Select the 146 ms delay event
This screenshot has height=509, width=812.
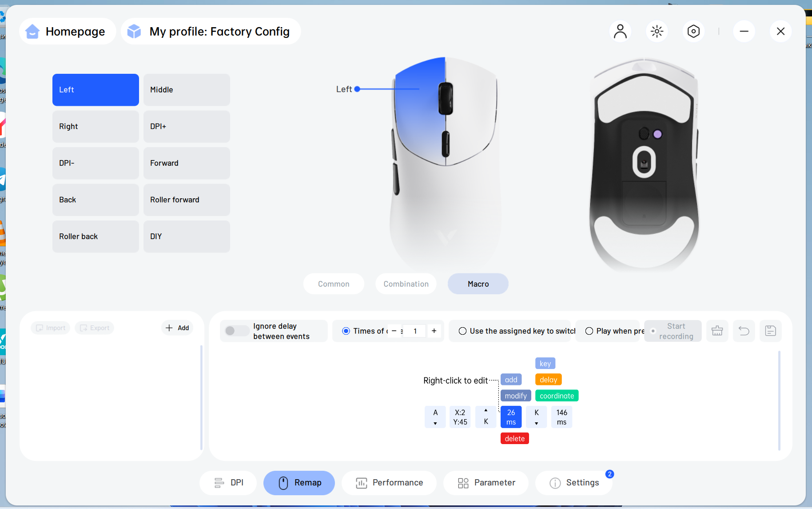pyautogui.click(x=561, y=417)
